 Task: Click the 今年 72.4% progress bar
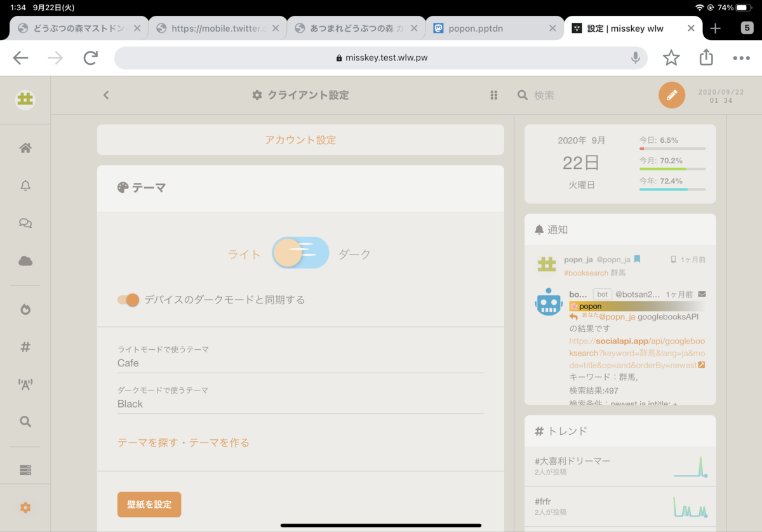[x=672, y=189]
